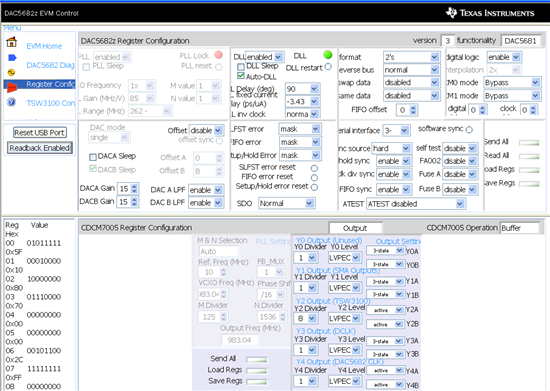Screen dimensions: 550x391
Task: Click CDCM7005 Save Regs button
Action: pos(257,382)
